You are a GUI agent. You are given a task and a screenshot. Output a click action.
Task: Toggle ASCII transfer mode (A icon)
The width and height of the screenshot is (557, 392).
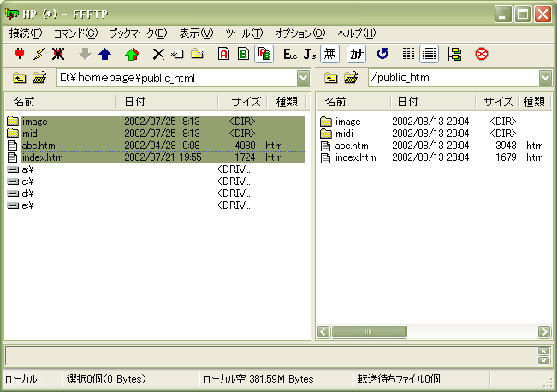[x=223, y=54]
